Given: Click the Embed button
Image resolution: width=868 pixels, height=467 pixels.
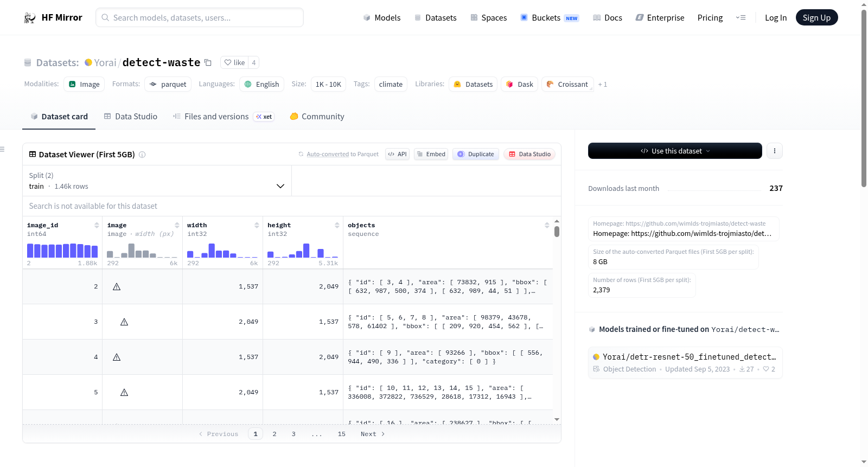Looking at the screenshot, I should click(431, 154).
